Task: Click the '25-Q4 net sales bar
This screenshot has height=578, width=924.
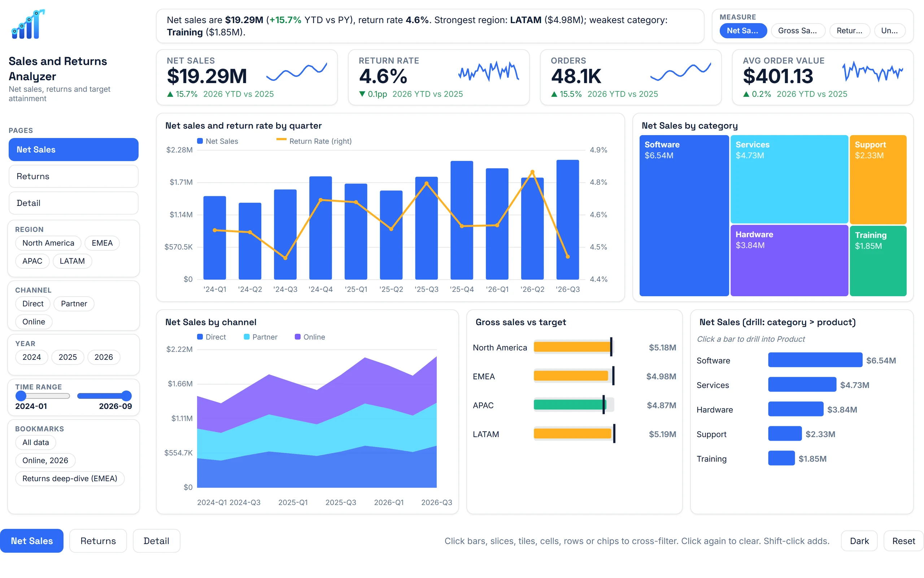Action: click(462, 220)
